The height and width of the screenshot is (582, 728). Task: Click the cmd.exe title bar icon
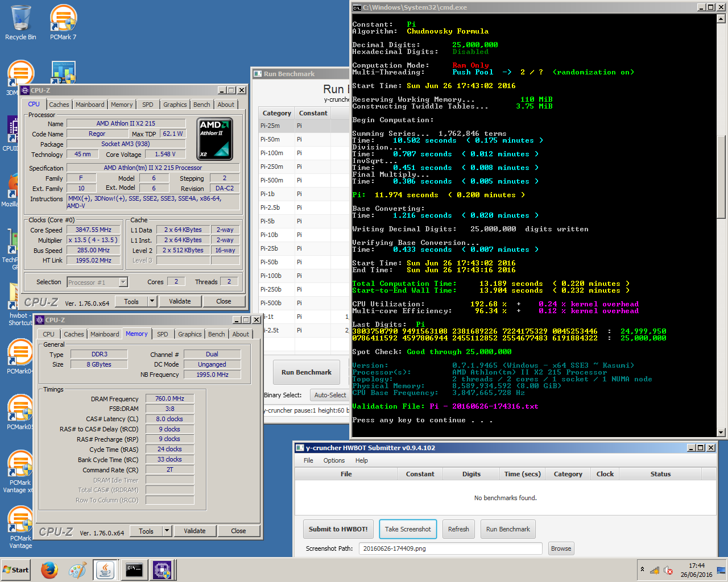coord(357,7)
